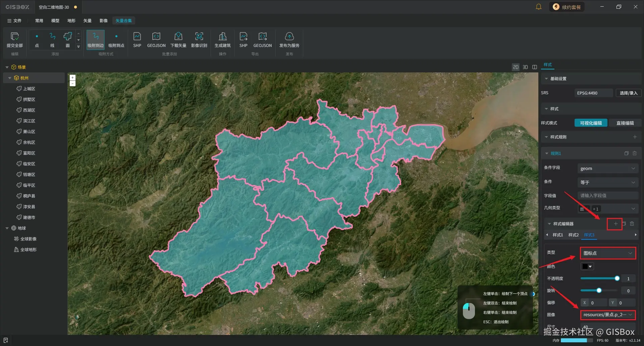This screenshot has height=346, width=644.
Task: Collapse the 基础设置 section
Action: [x=546, y=79]
